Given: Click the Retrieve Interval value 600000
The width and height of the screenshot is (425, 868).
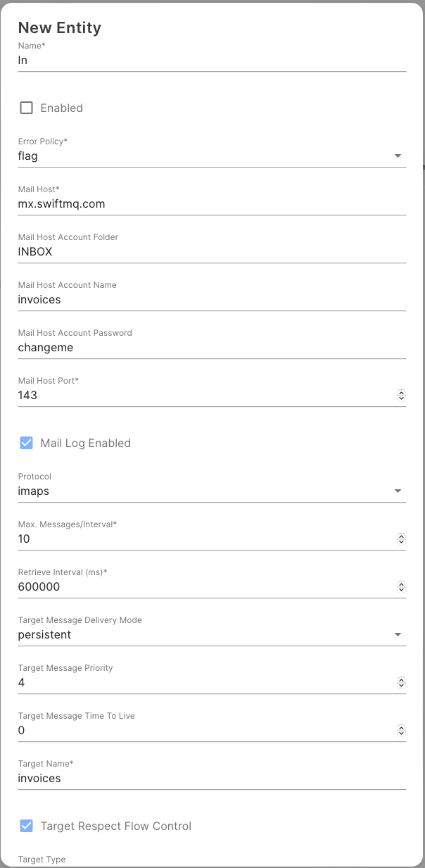Looking at the screenshot, I should point(39,587).
